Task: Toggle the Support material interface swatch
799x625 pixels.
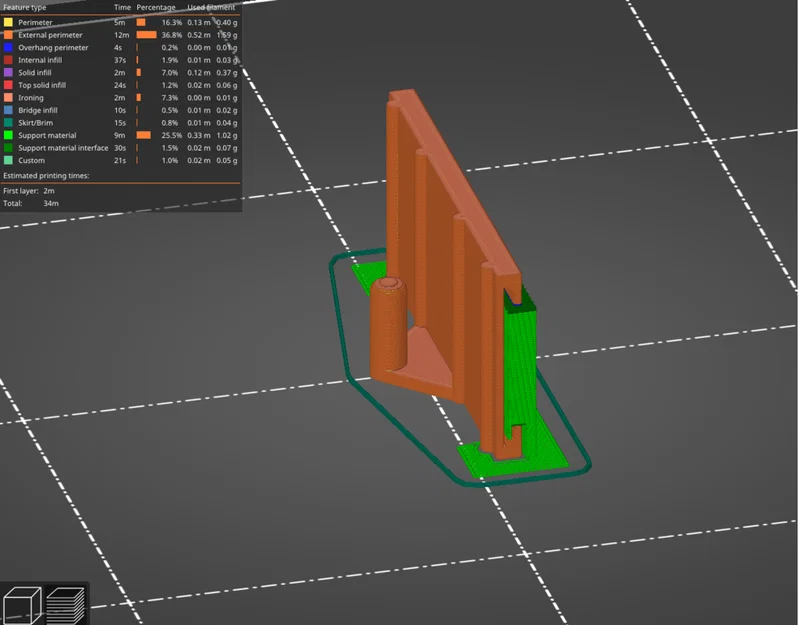Action: [8, 148]
